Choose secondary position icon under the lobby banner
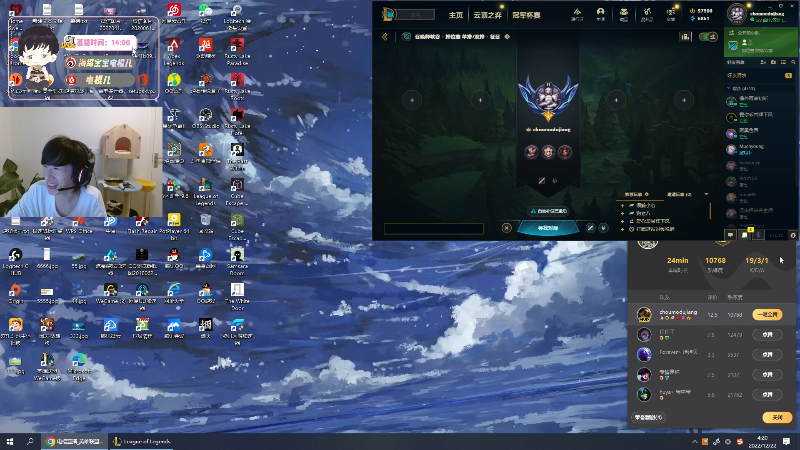This screenshot has height=450, width=800. coord(555,181)
